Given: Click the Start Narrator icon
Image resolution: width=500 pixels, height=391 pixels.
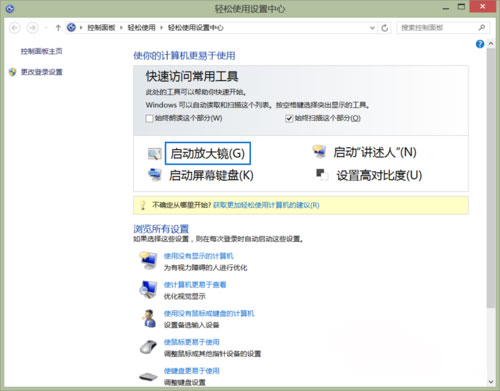Looking at the screenshot, I should pyautogui.click(x=319, y=151).
